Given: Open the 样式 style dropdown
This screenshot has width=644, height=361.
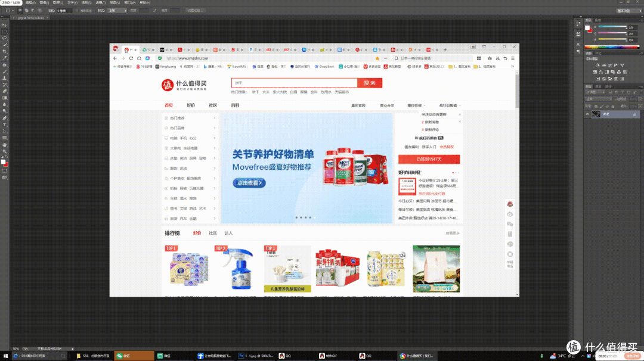Looking at the screenshot, I should (117, 11).
